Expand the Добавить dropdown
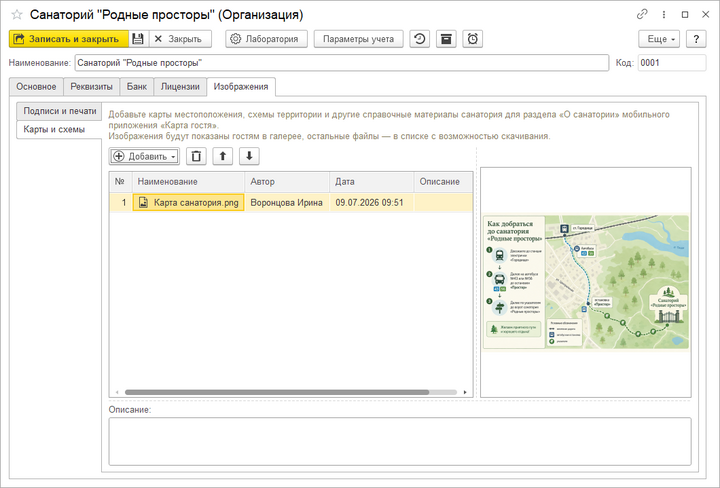Screen dimensions: 720x488 [144, 156]
